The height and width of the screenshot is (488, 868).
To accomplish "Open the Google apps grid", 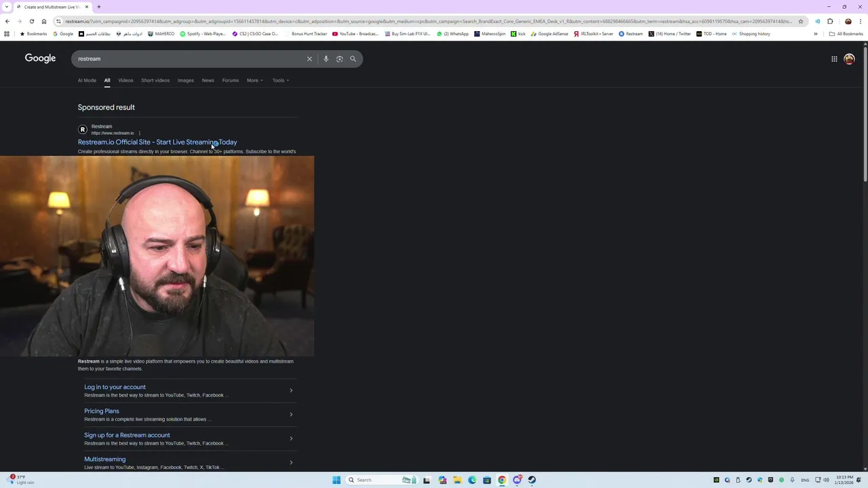I will tap(834, 59).
